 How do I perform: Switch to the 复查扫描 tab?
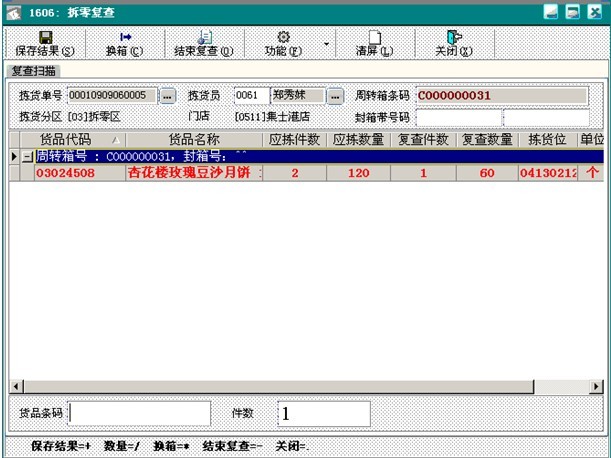coord(34,71)
